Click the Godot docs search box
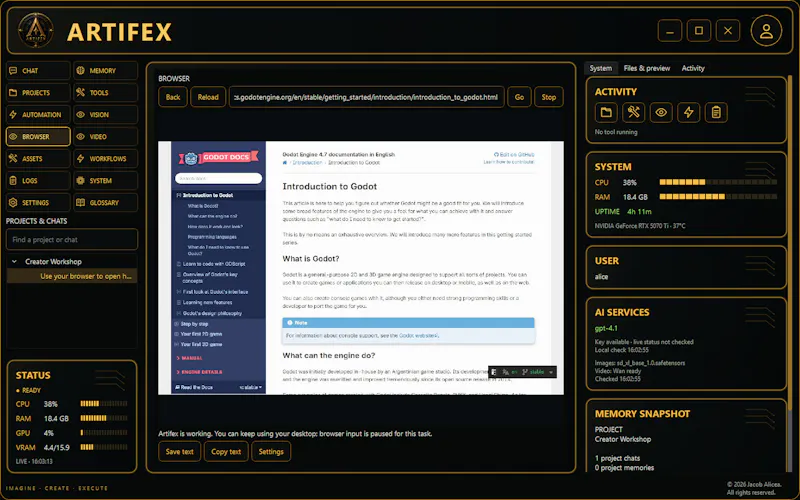This screenshot has height=500, width=800. [x=218, y=178]
